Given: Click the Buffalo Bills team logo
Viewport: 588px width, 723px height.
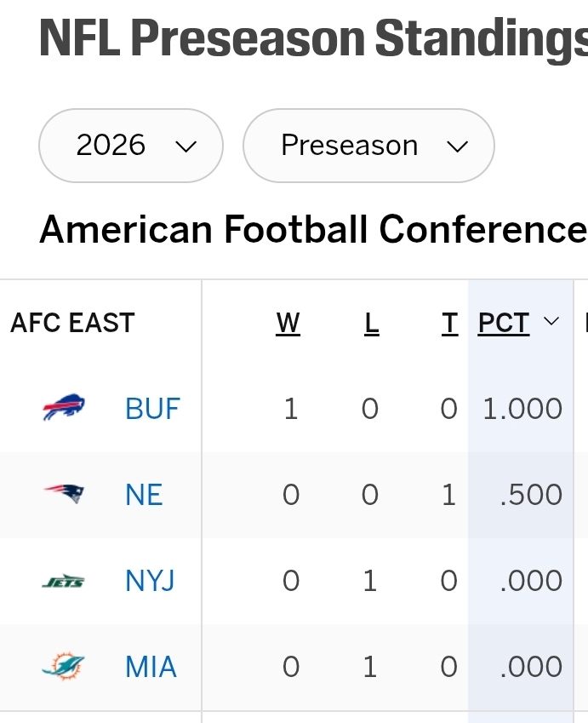Looking at the screenshot, I should (64, 407).
